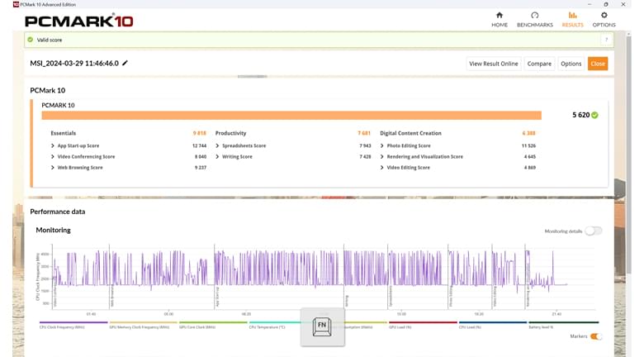Viewport: 644px width, 357px height.
Task: Switch to the Results section
Action: point(572,19)
